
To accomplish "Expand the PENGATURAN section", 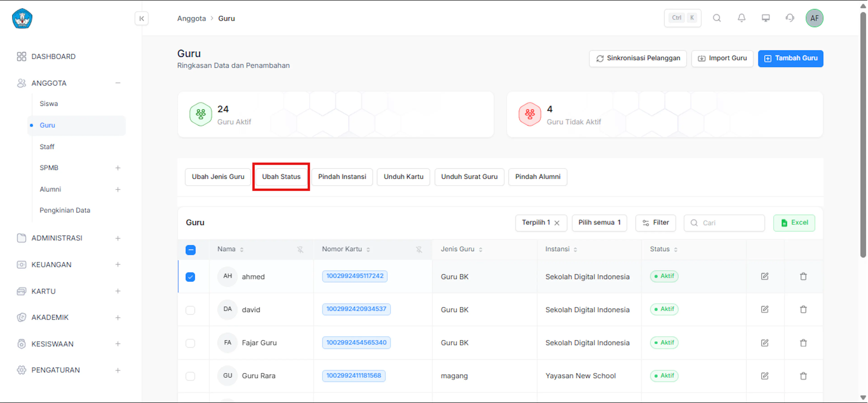I will point(118,370).
